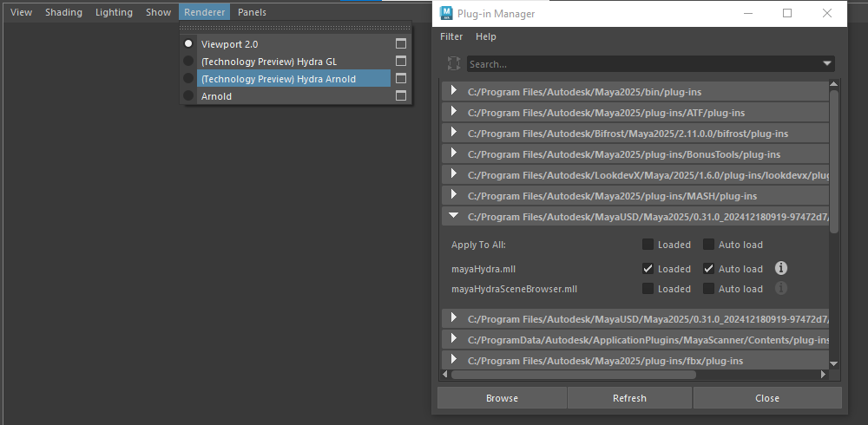The image size is (868, 425).
Task: Click the Renderer menu
Action: [x=204, y=12]
